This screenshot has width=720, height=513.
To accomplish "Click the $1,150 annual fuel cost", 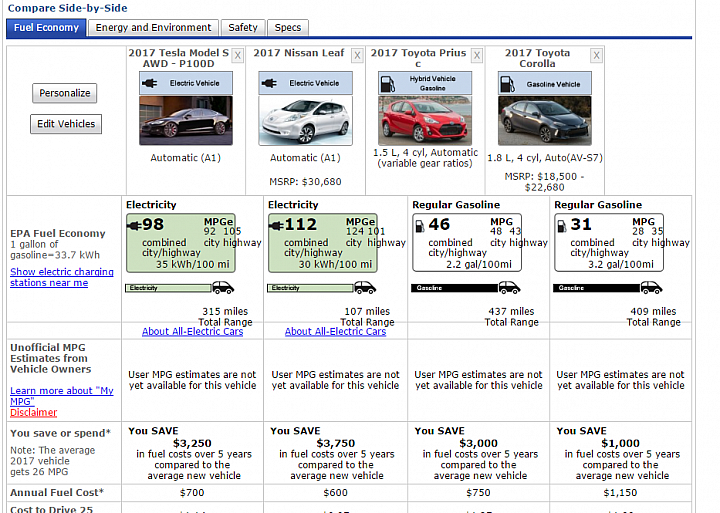I will coord(620,493).
